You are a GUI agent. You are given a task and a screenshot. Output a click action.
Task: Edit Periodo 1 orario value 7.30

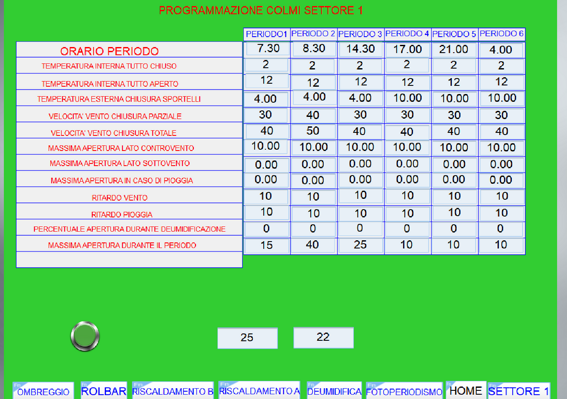(268, 48)
